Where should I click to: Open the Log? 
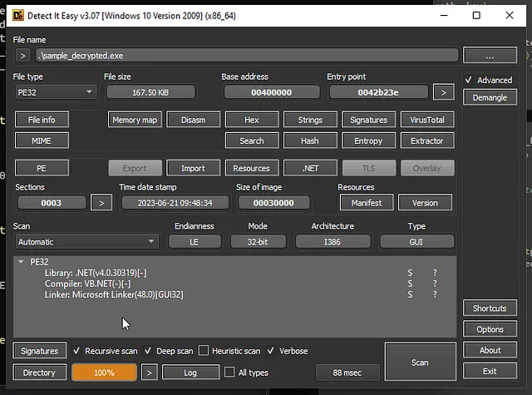click(x=190, y=373)
